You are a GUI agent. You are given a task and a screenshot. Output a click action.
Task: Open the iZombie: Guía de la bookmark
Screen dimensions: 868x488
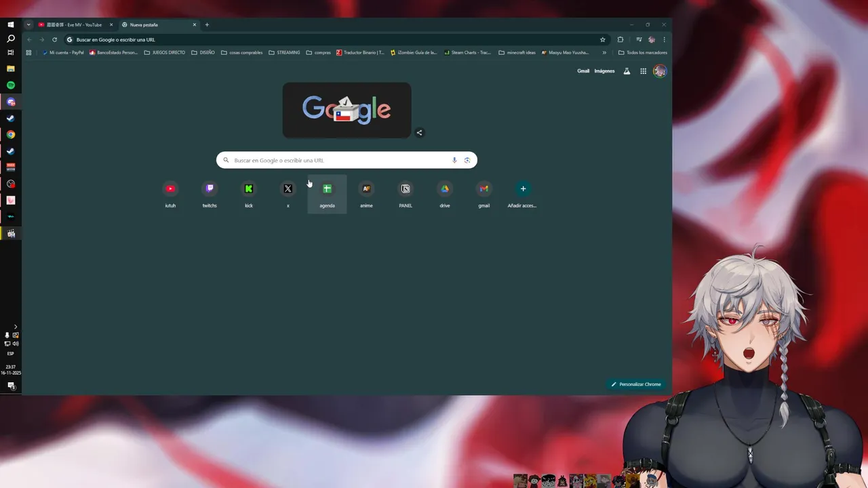[414, 52]
